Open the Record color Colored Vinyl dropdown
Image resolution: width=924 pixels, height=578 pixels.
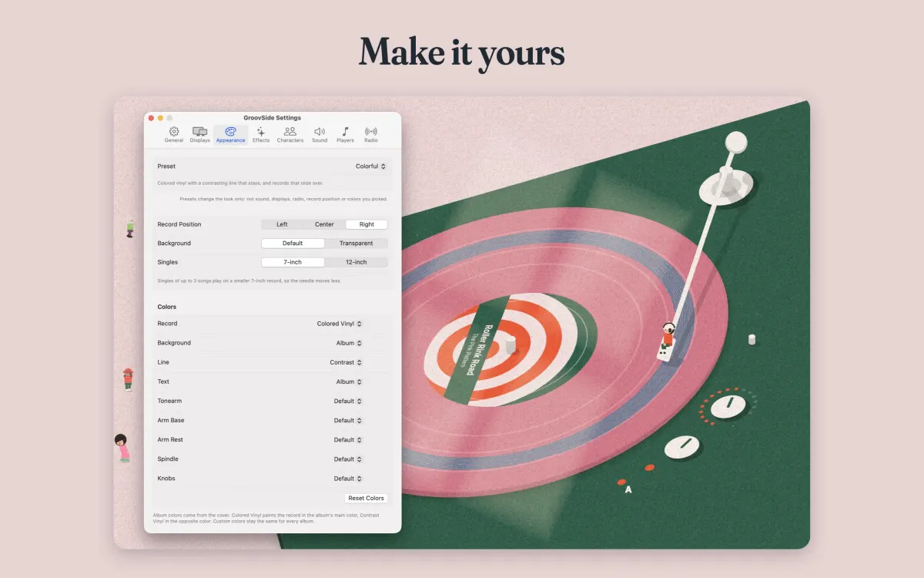pyautogui.click(x=340, y=324)
